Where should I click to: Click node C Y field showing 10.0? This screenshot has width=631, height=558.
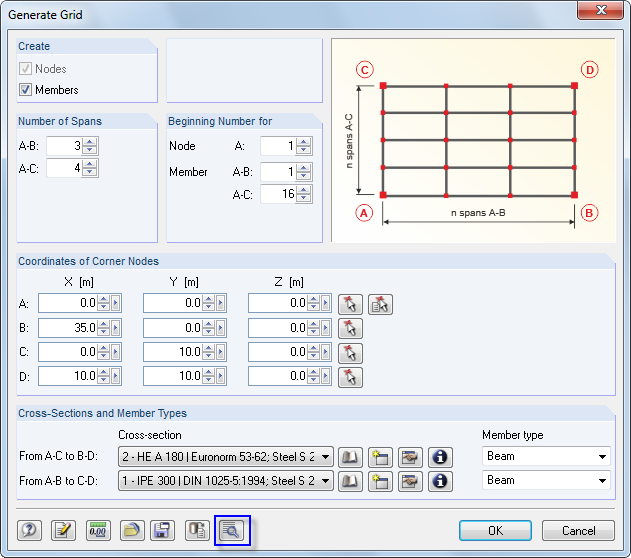click(x=173, y=352)
